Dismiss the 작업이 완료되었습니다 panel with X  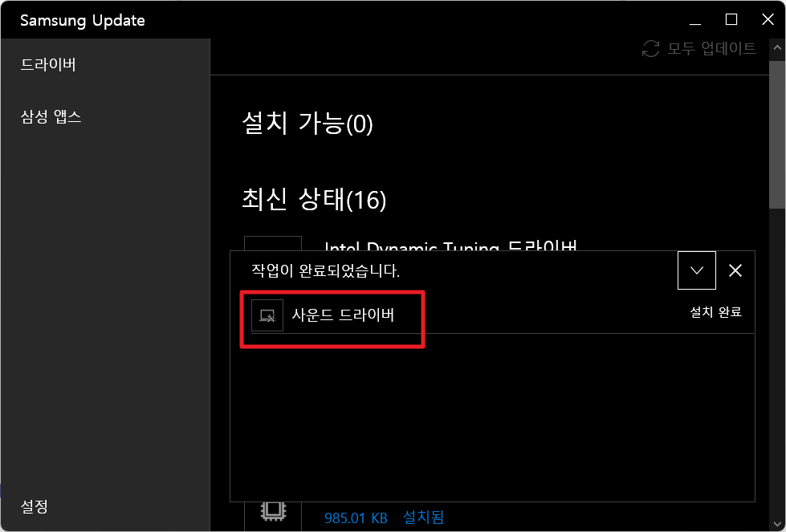click(735, 270)
